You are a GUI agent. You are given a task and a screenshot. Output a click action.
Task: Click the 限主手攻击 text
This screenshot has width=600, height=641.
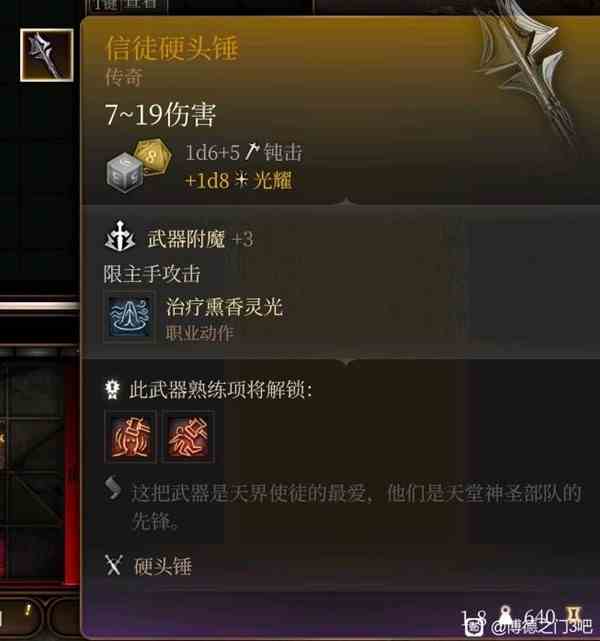152,274
